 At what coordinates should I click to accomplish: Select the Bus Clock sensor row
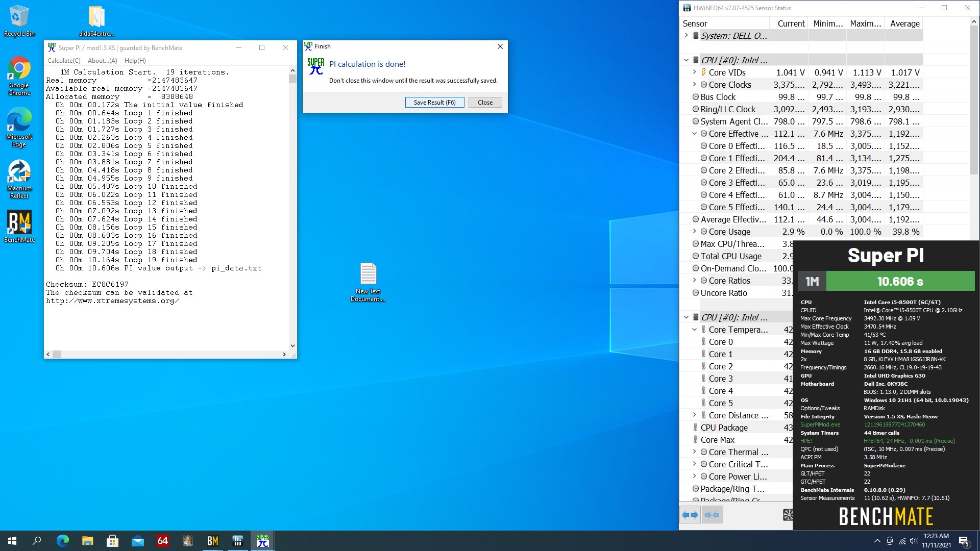click(801, 97)
